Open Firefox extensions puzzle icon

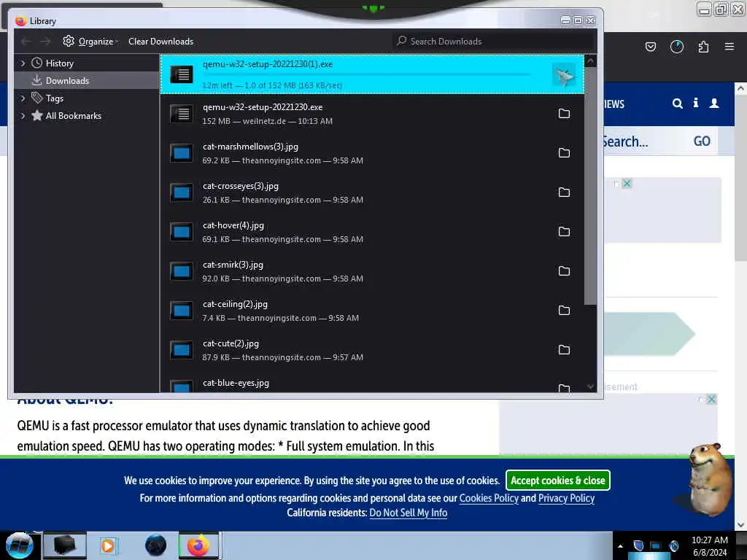pyautogui.click(x=703, y=46)
